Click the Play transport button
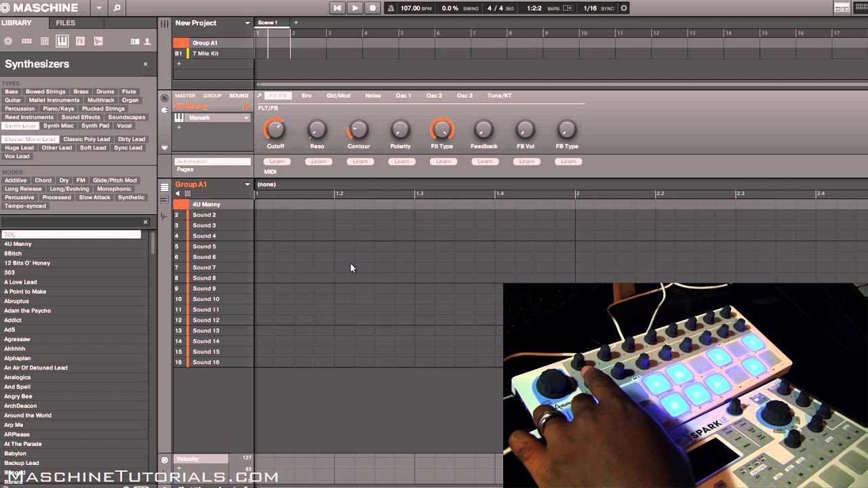 (x=355, y=8)
